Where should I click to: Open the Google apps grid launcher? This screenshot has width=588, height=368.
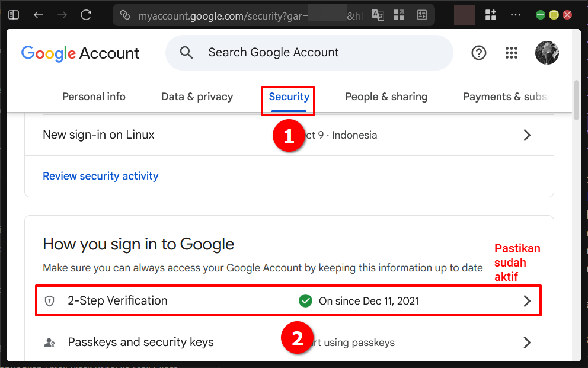511,53
